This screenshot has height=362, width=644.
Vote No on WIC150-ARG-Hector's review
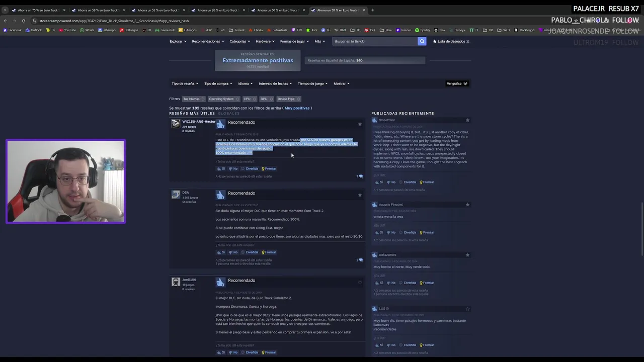coord(232,169)
